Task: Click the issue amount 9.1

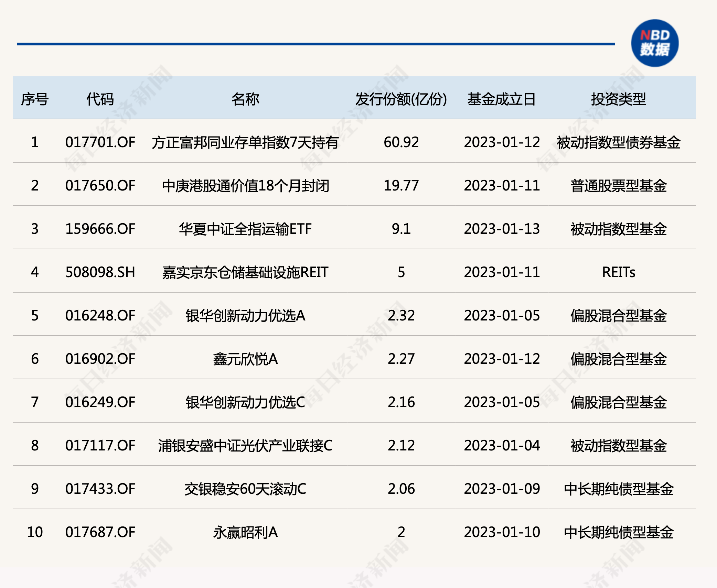Action: click(x=401, y=229)
